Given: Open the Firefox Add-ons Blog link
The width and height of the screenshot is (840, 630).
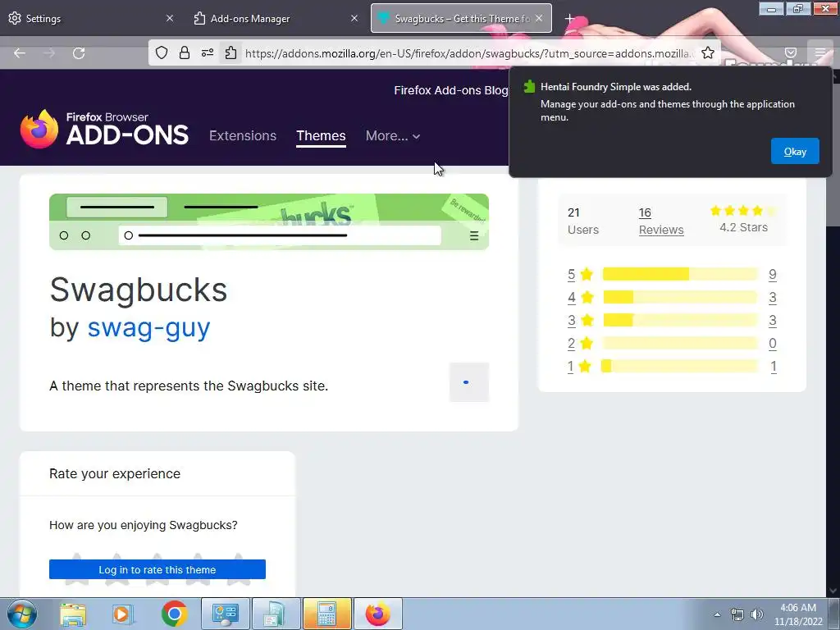Looking at the screenshot, I should point(451,90).
